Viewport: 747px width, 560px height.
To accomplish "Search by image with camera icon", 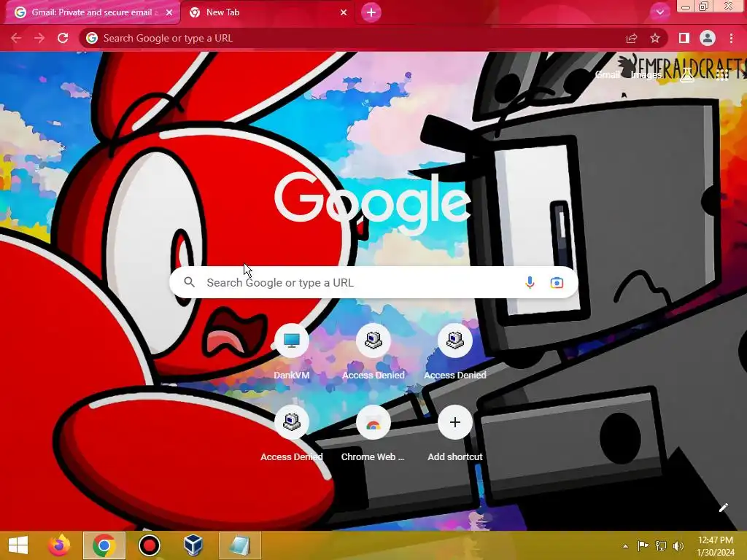I will point(557,282).
